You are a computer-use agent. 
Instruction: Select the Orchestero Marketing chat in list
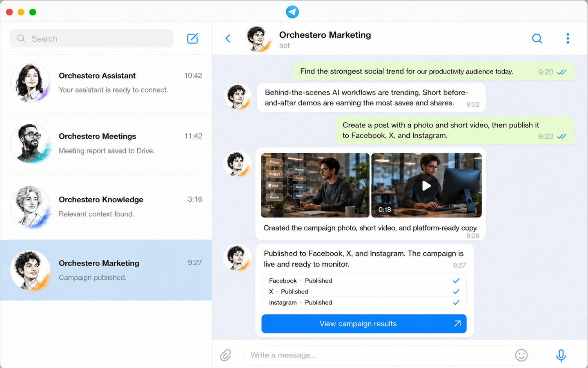tap(106, 270)
